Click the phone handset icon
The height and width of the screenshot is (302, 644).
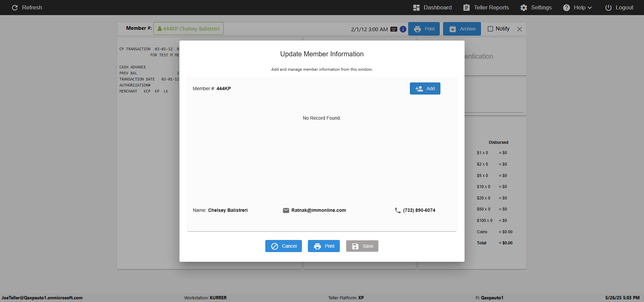click(x=397, y=210)
